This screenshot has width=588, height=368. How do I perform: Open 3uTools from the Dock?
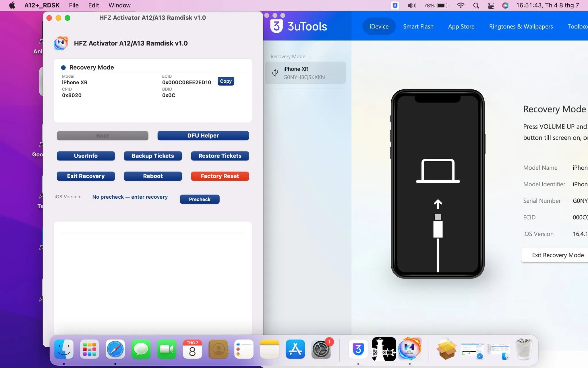click(358, 349)
